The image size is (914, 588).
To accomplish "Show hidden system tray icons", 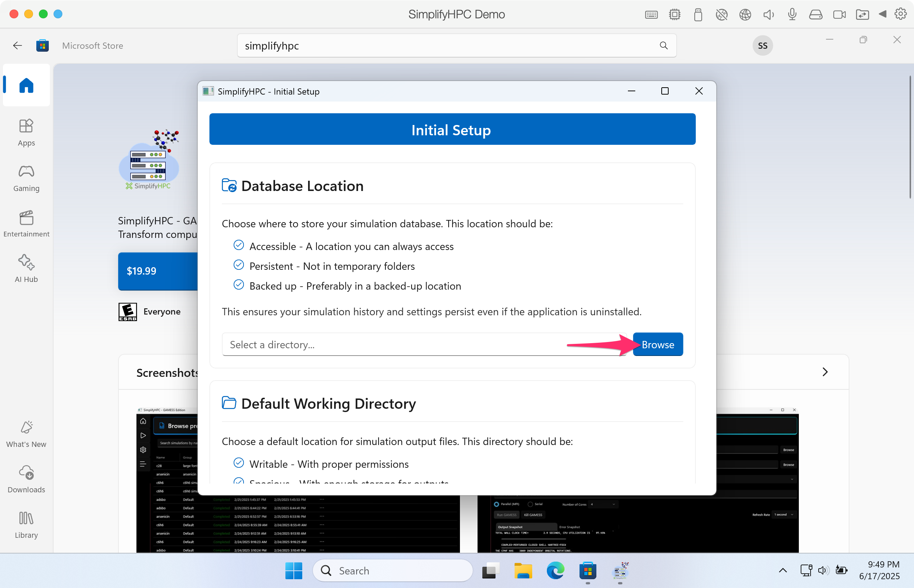I will tap(783, 570).
